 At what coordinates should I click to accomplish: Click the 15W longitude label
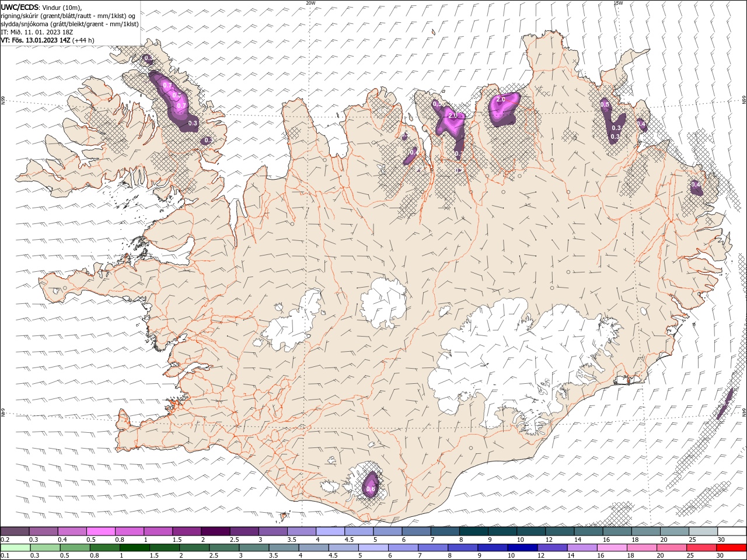(618, 3)
